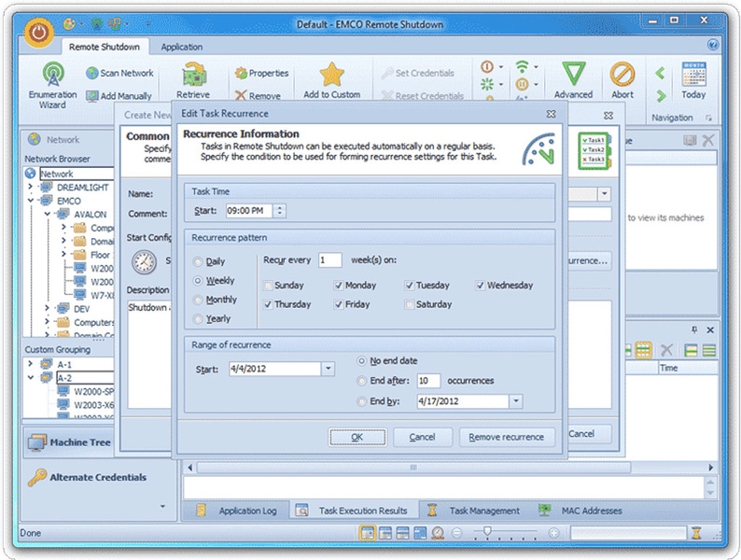Uncheck the Friday checkbox
741x560 pixels.
[339, 304]
